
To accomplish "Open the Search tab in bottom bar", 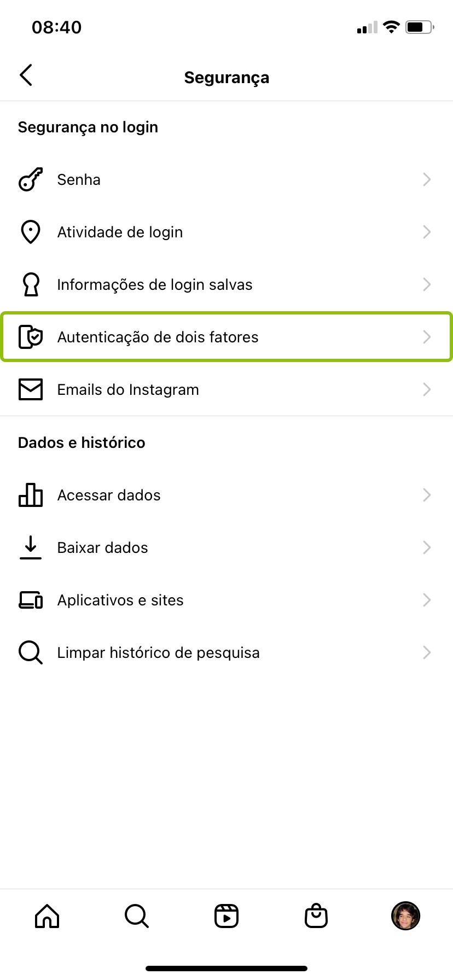I will pos(137,916).
